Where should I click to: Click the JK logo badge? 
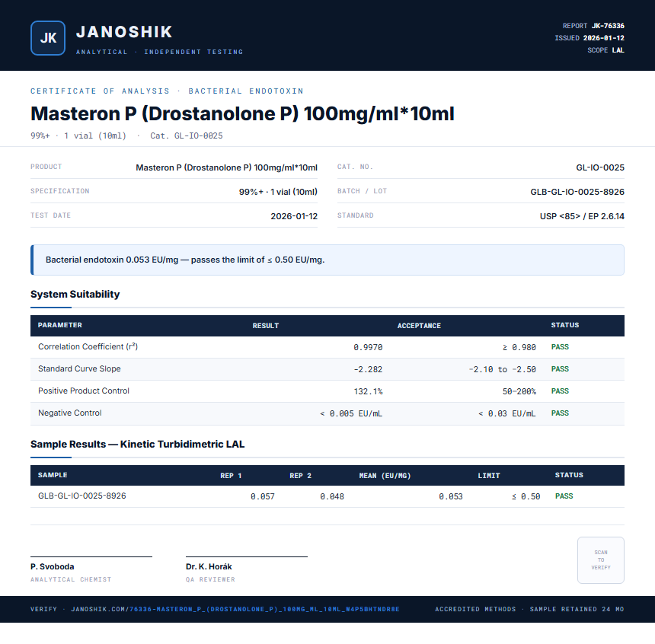pos(48,38)
